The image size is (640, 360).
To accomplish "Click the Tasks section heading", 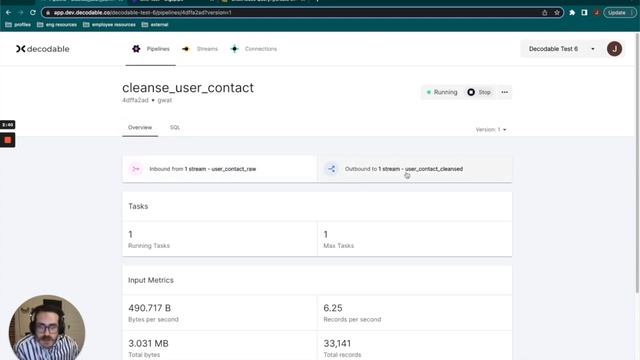I will pos(138,207).
